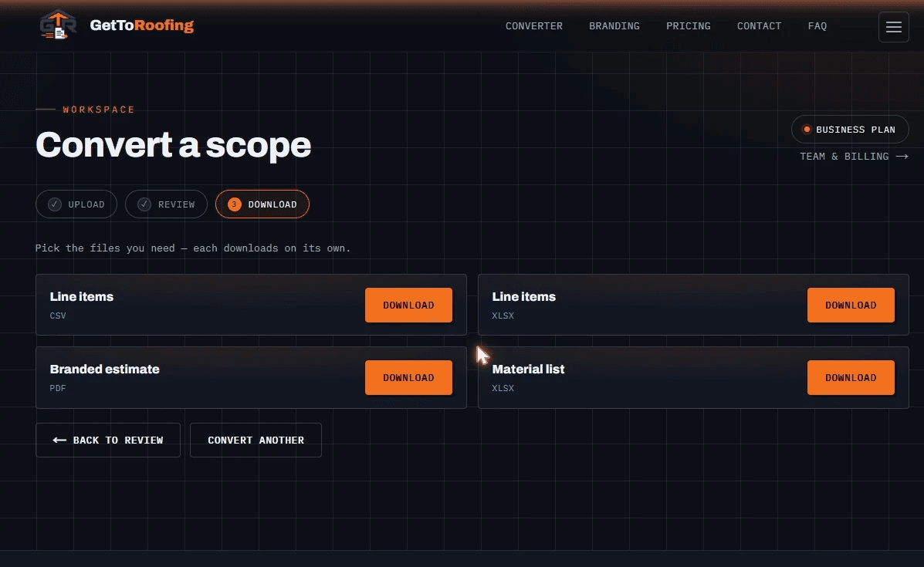Go to the Pricing page

689,26
